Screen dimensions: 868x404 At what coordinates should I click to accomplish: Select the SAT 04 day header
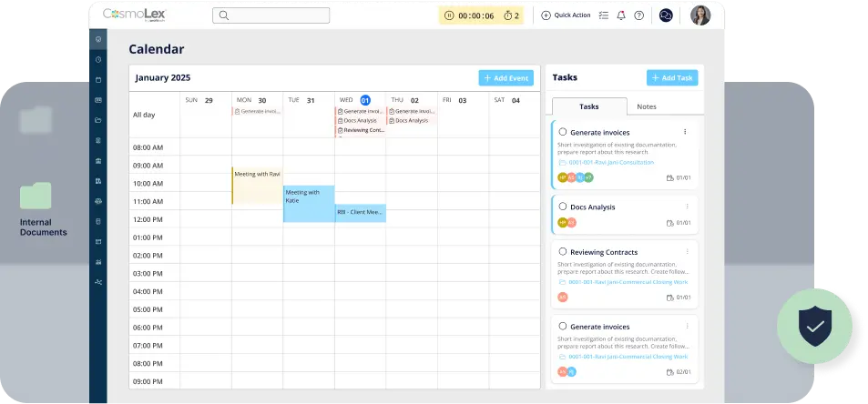pyautogui.click(x=507, y=100)
